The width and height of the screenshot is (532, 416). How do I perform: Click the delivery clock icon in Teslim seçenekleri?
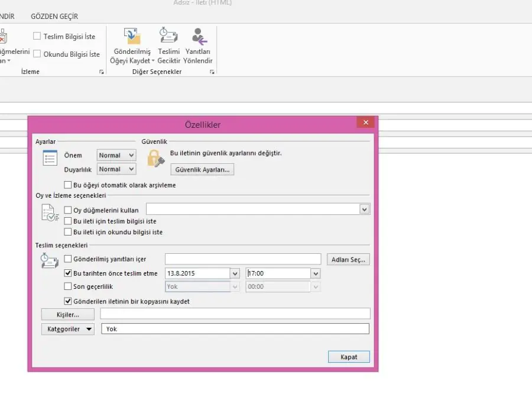point(48,259)
